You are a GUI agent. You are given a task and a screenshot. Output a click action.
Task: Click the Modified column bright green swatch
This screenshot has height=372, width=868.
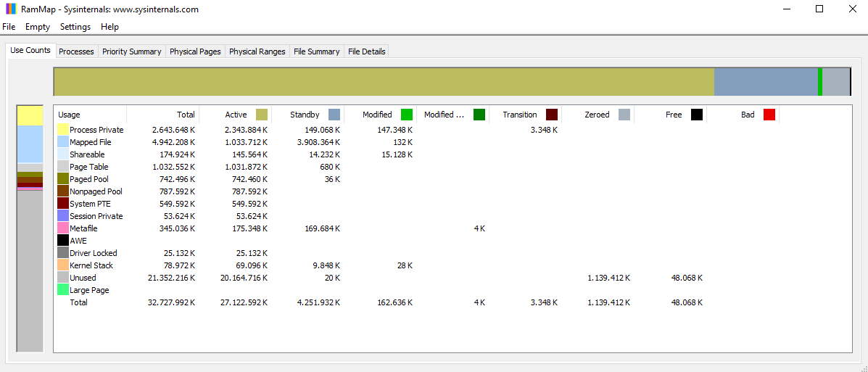tap(407, 115)
